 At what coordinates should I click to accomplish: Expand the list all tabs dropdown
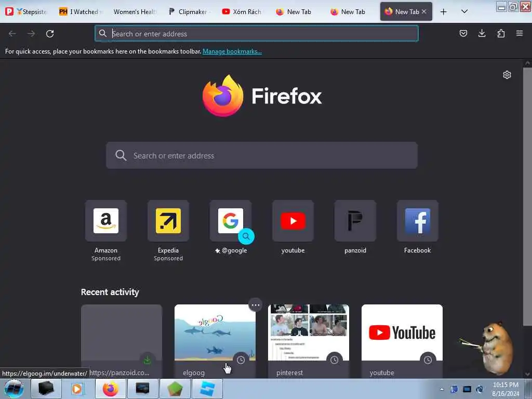pos(464,11)
